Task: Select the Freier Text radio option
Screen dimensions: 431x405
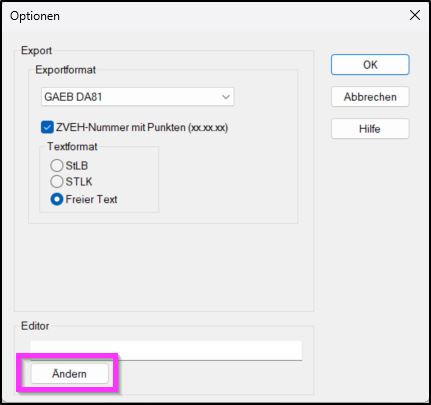Action: (x=57, y=199)
